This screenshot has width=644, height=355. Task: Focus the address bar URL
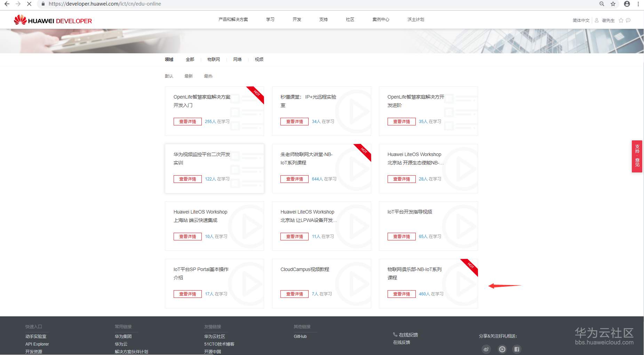click(x=105, y=4)
